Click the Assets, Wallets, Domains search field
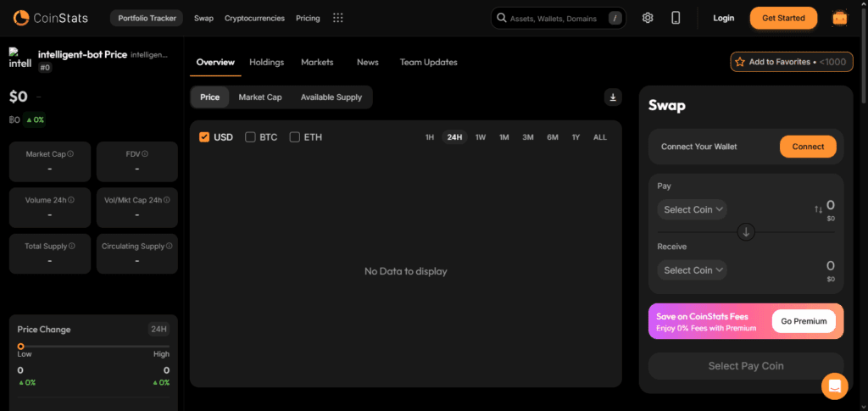Image resolution: width=868 pixels, height=411 pixels. pyautogui.click(x=559, y=19)
